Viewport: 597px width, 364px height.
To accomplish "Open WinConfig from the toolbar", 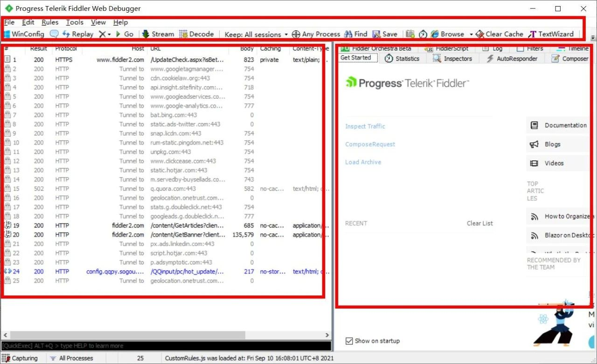I will pos(24,34).
